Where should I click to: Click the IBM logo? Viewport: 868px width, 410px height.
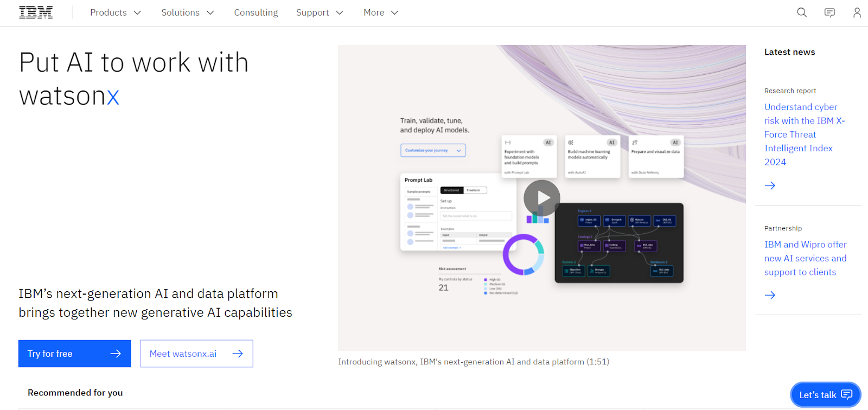pos(36,12)
